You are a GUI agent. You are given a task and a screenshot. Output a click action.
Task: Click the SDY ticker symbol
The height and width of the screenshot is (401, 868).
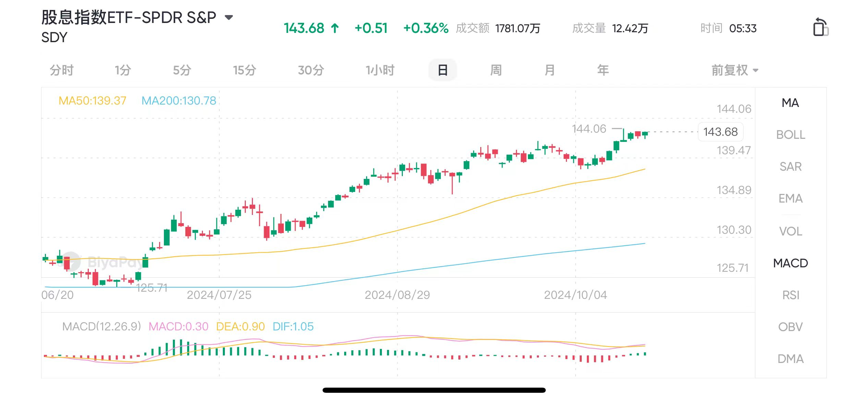coord(54,37)
